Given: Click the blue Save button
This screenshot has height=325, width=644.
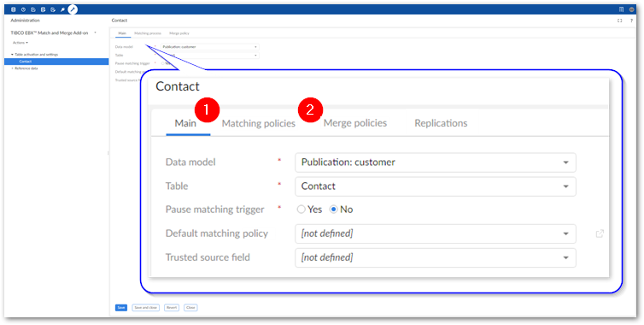Looking at the screenshot, I should 120,307.
